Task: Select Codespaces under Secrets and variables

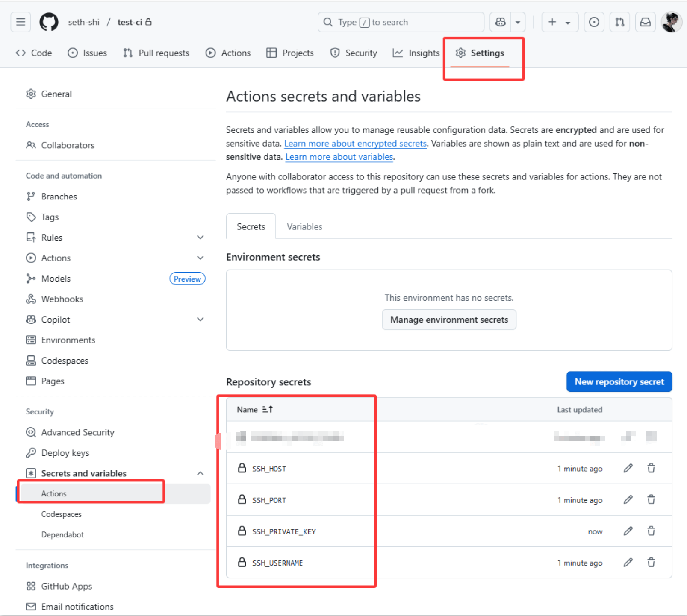Action: [61, 514]
